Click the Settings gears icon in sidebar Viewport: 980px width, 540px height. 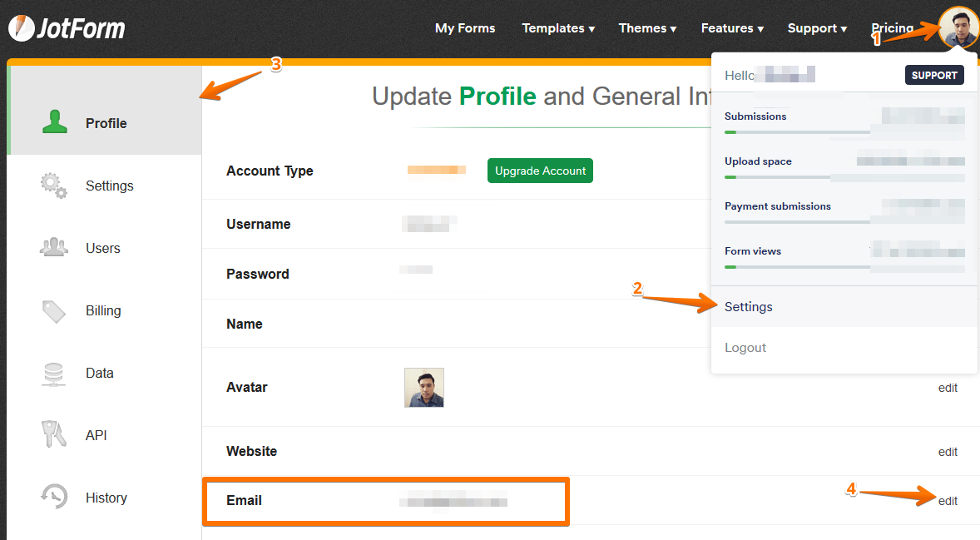[x=54, y=186]
